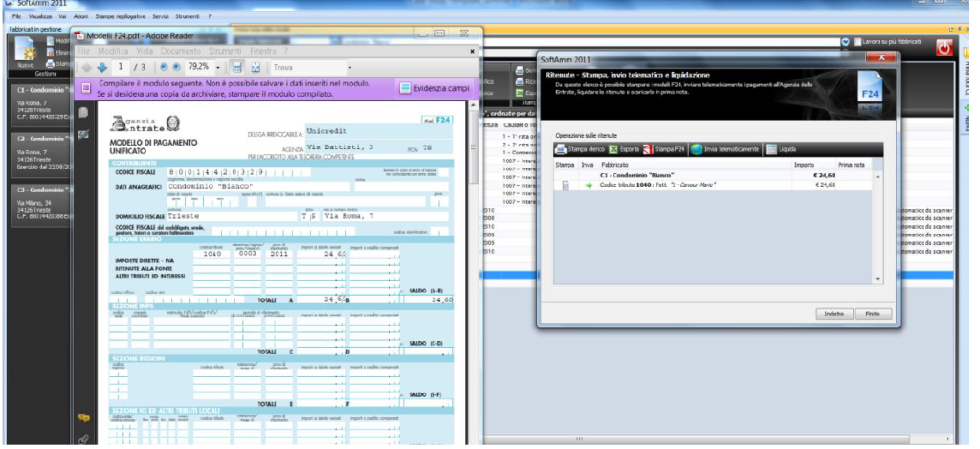Open the Comments panel icon in Adobe Reader
Image resolution: width=980 pixels, height=449 pixels.
(83, 417)
